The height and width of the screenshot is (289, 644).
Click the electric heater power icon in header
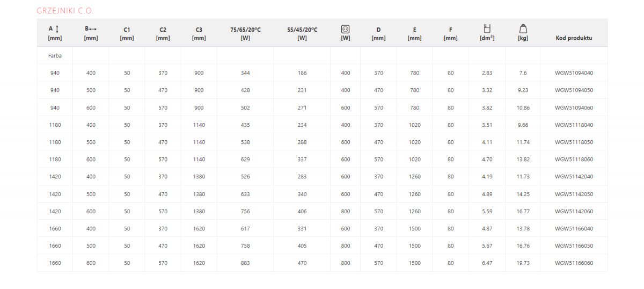pos(346,29)
